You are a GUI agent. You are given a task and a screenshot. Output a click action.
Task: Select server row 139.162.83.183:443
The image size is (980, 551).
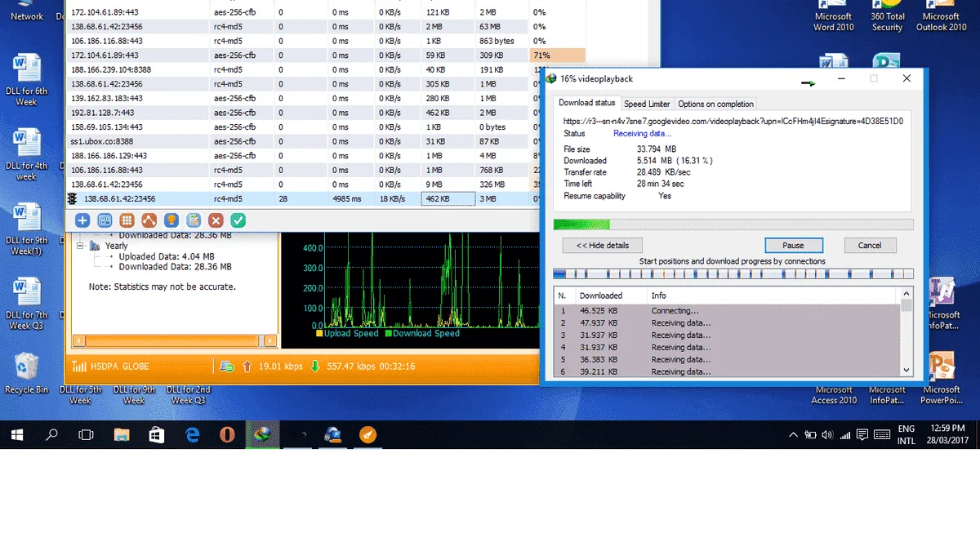point(302,99)
